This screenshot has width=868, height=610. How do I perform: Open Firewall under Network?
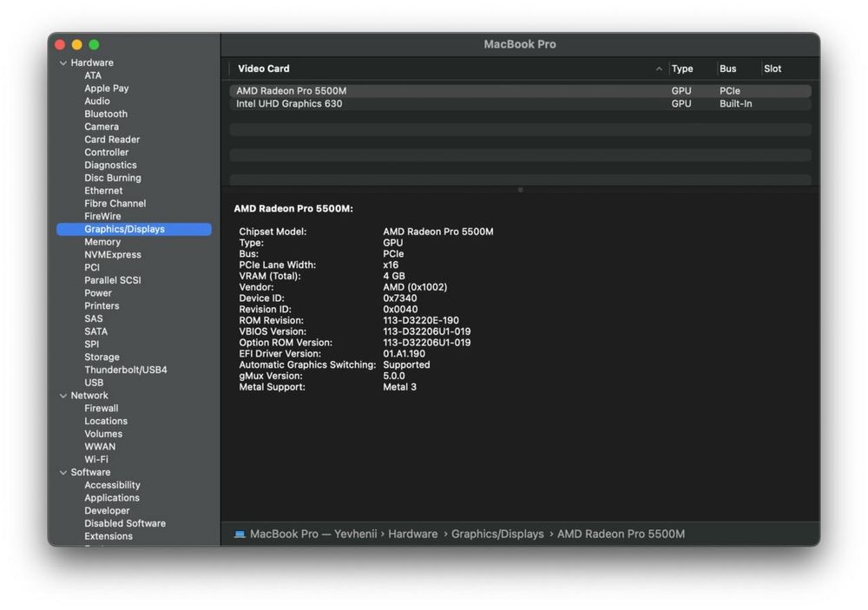(102, 409)
